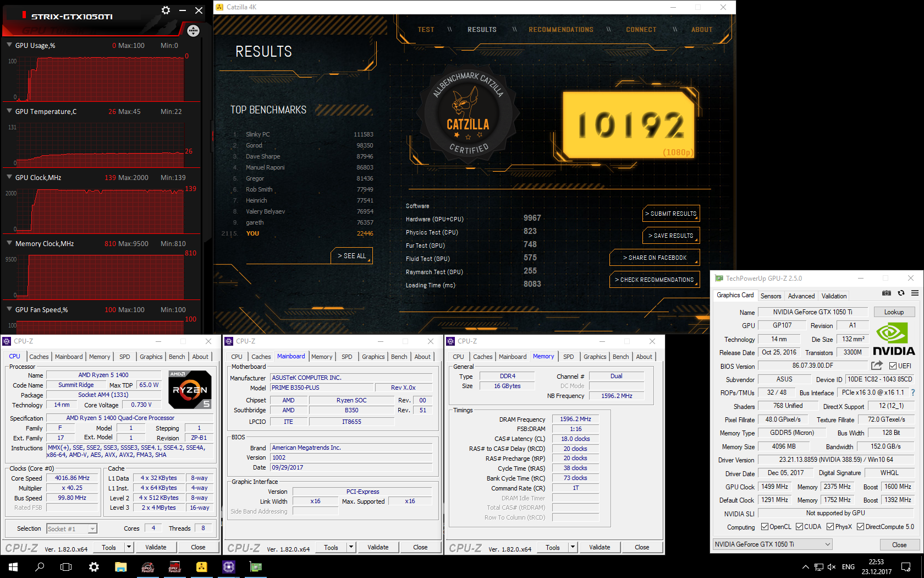Image resolution: width=924 pixels, height=578 pixels.
Task: Click the CPU Name field AMD Ryzen 5 1400
Action: (x=103, y=375)
